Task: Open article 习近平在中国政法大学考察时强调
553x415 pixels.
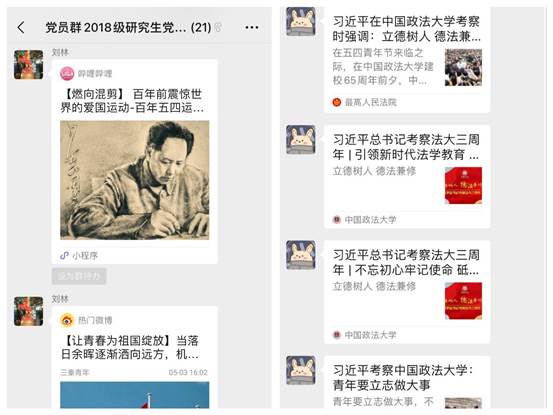Action: click(407, 60)
